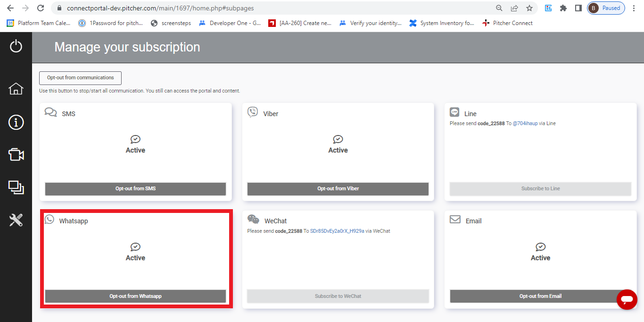Click Opt-out from Email button

540,296
